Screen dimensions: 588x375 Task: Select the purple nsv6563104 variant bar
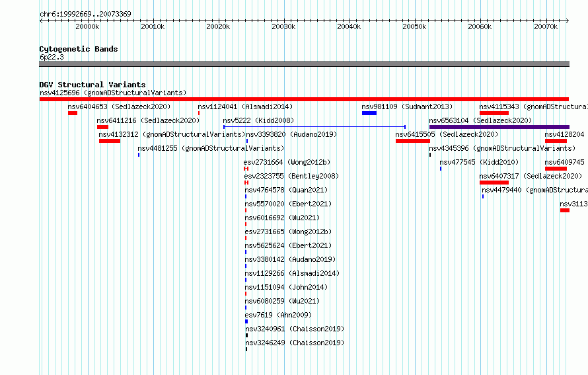[499, 127]
